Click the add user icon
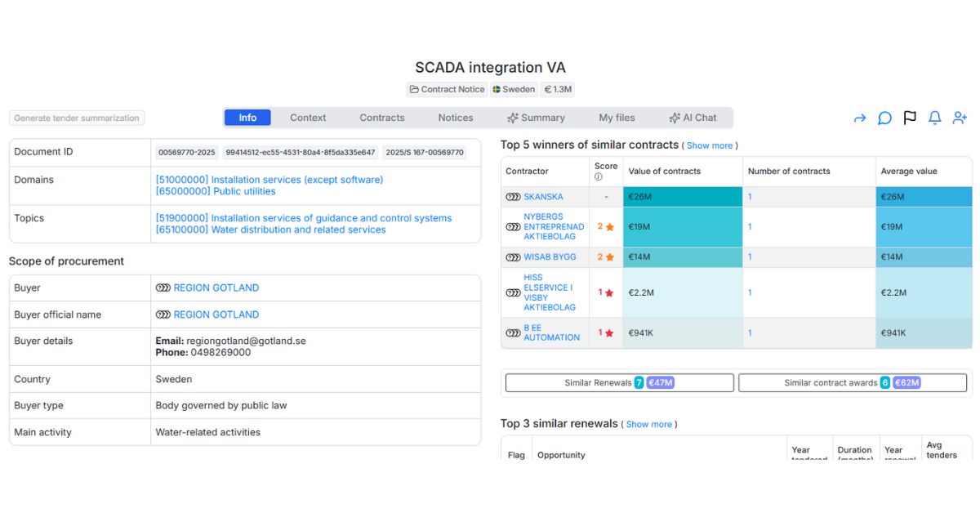Viewport: 980px width, 513px height. 960,118
